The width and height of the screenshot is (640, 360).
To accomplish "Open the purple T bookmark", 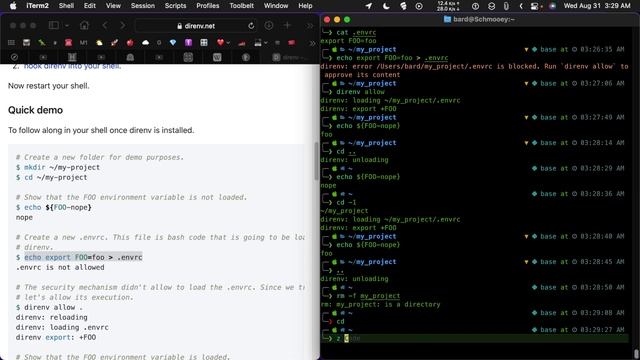I will point(188,42).
